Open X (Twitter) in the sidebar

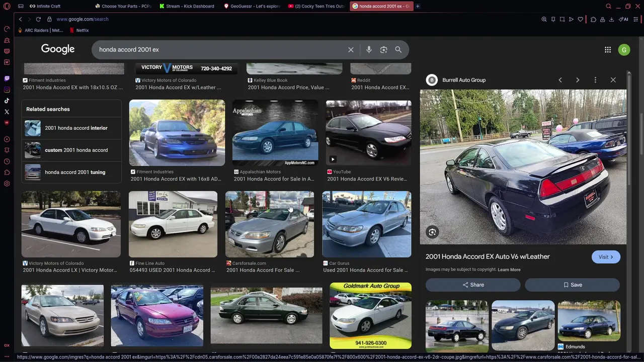[x=7, y=112]
